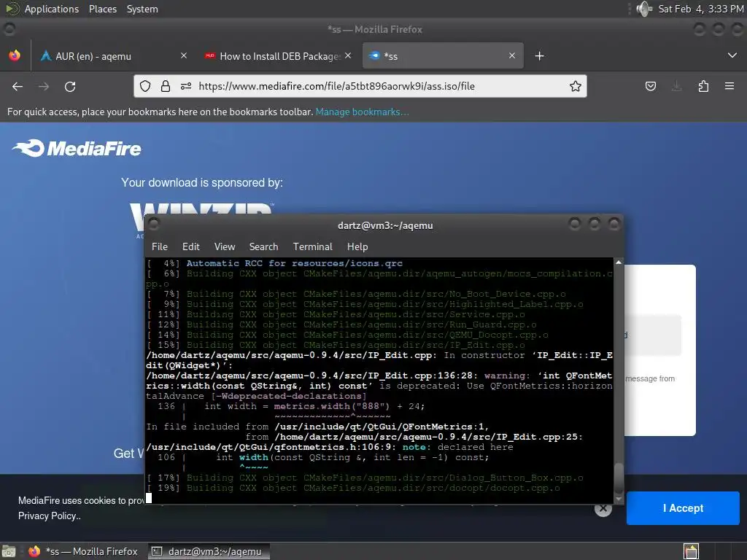Open the System menu
Image resolution: width=747 pixels, height=560 pixels.
[x=142, y=9]
